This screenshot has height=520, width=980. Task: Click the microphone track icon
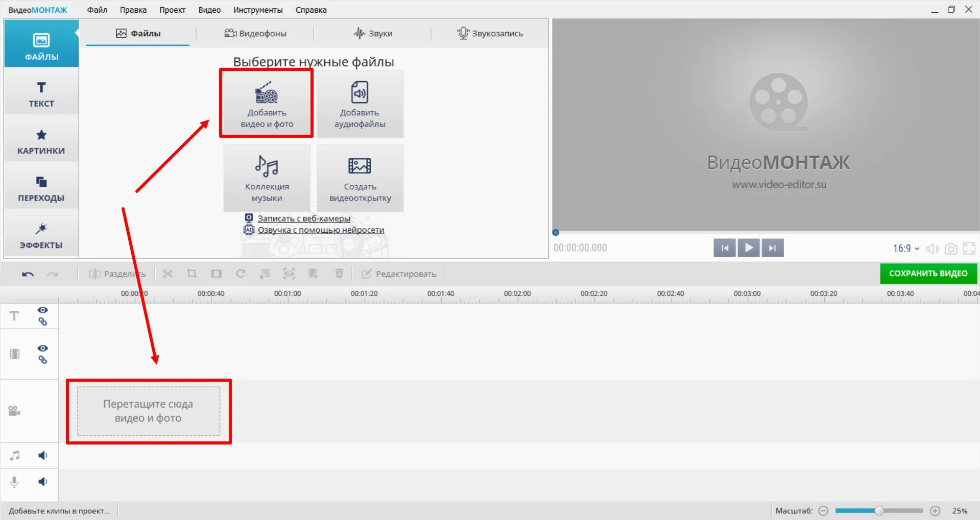(x=14, y=482)
